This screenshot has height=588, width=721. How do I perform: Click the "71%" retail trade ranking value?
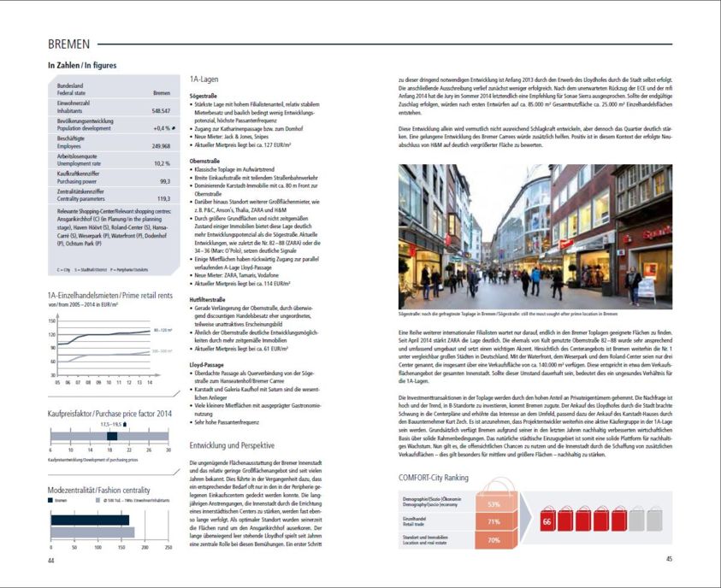(493, 522)
